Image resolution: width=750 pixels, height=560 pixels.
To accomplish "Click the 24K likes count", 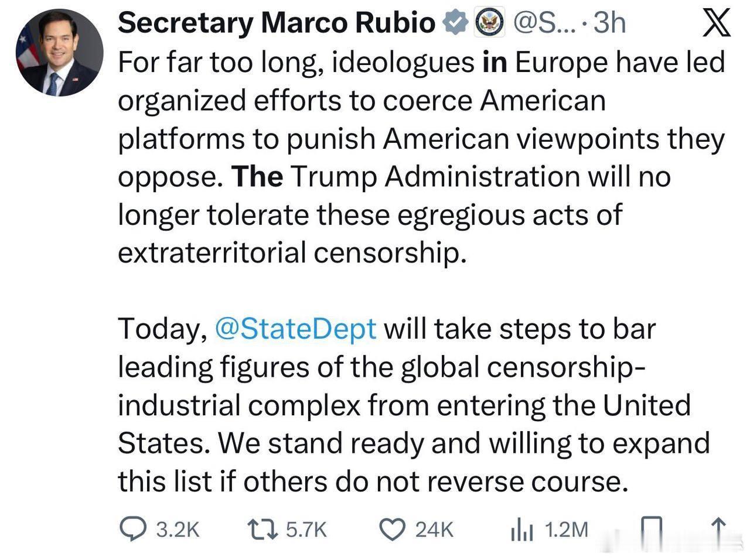I will point(434,529).
